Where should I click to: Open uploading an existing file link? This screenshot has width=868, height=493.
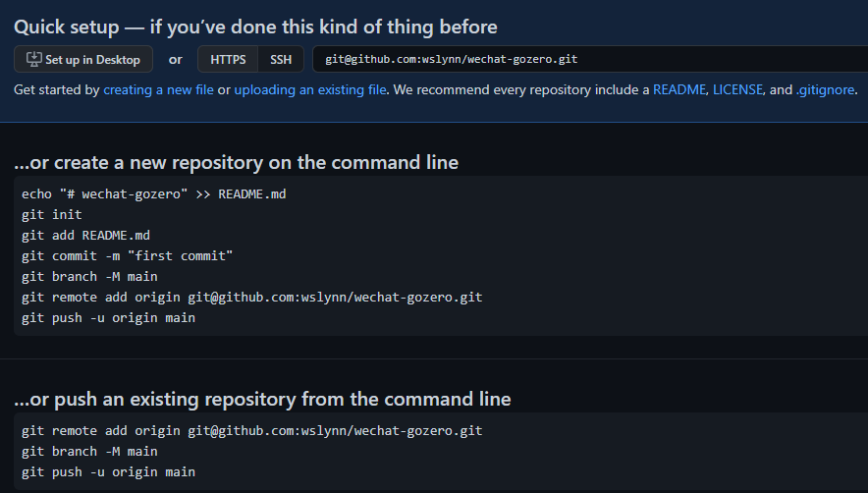pyautogui.click(x=310, y=89)
